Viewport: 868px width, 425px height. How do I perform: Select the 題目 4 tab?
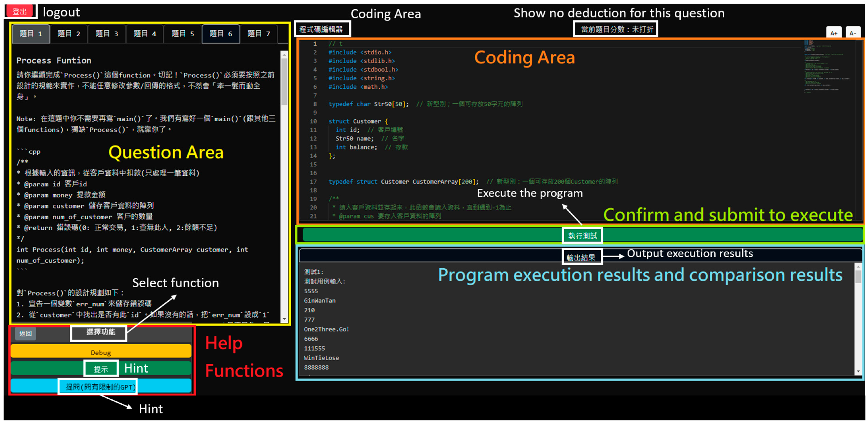(x=145, y=34)
